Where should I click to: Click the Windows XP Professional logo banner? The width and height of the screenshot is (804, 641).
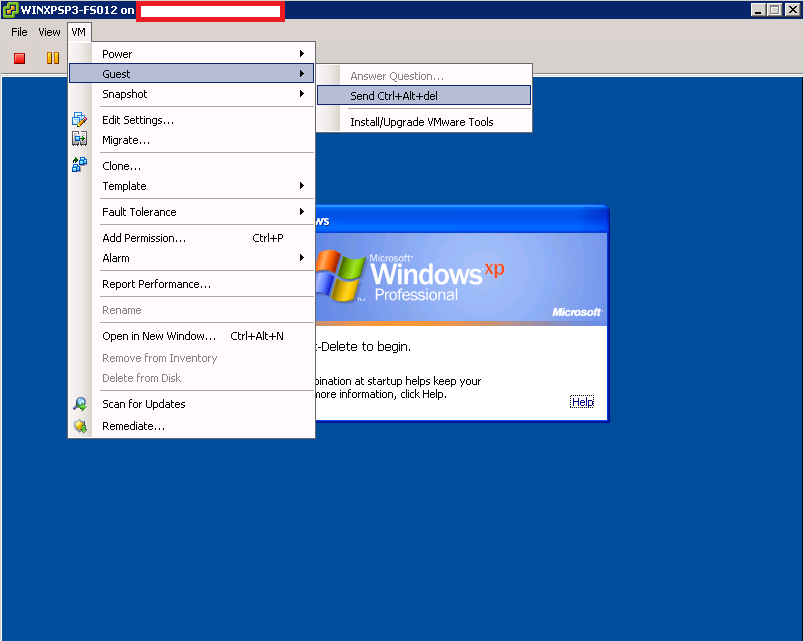(x=461, y=278)
